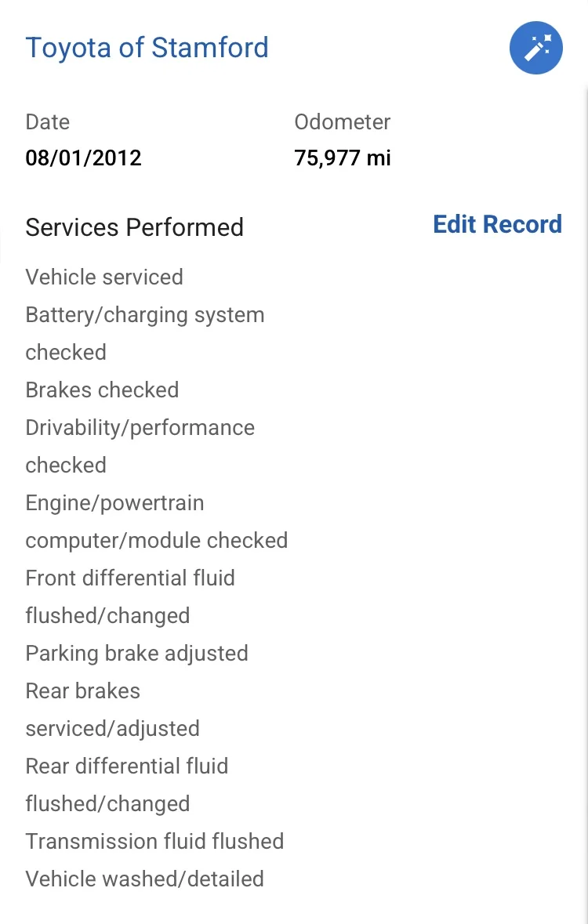Click the Engine/powertrain computer/module checked item
The image size is (588, 924).
coord(157,521)
